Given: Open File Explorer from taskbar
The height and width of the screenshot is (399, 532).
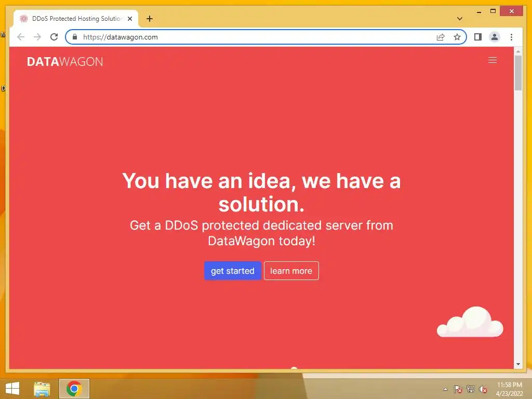Looking at the screenshot, I should (x=42, y=389).
